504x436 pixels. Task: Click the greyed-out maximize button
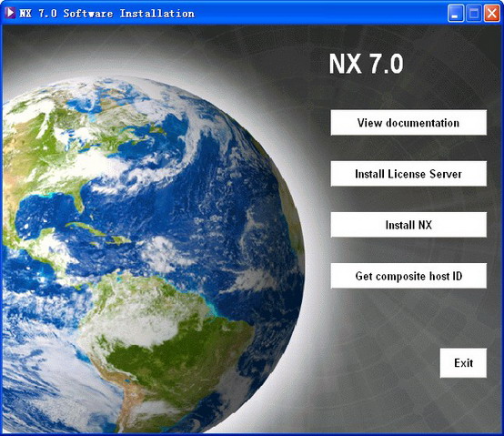(474, 14)
